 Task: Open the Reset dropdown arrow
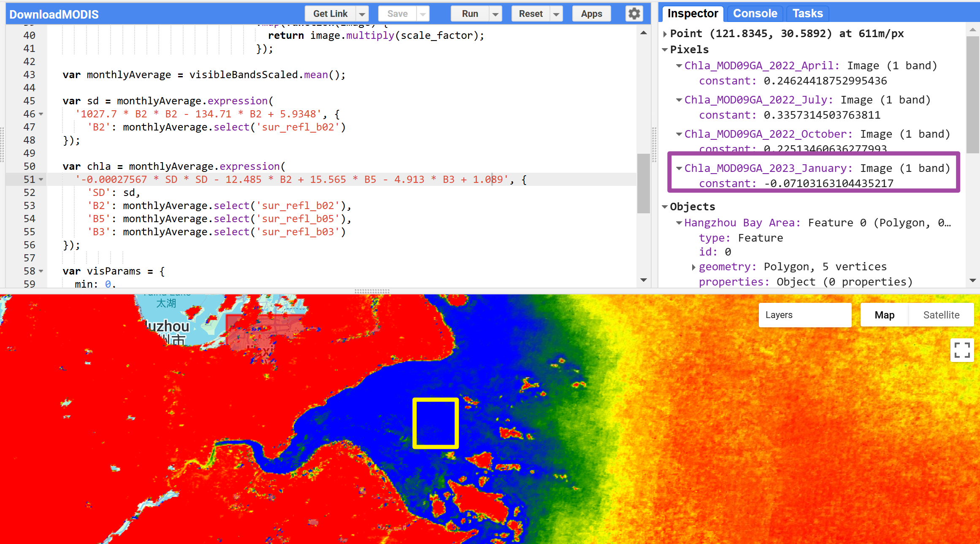(x=556, y=14)
